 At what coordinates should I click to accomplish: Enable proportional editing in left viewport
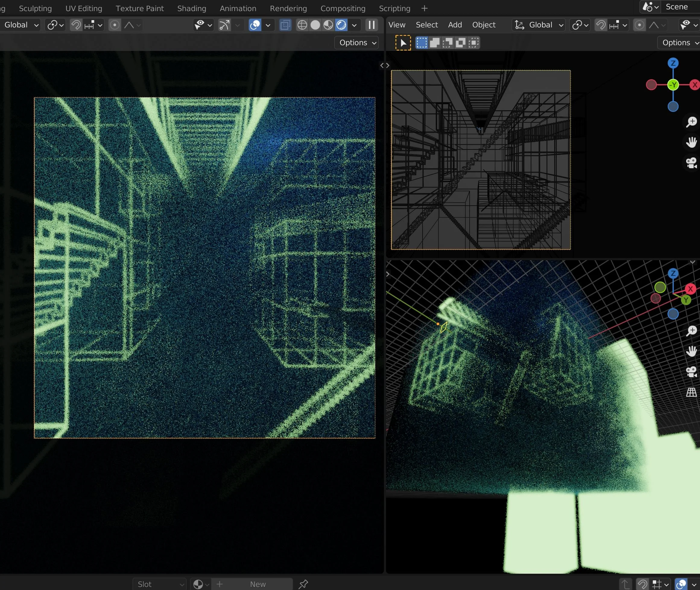(x=115, y=25)
